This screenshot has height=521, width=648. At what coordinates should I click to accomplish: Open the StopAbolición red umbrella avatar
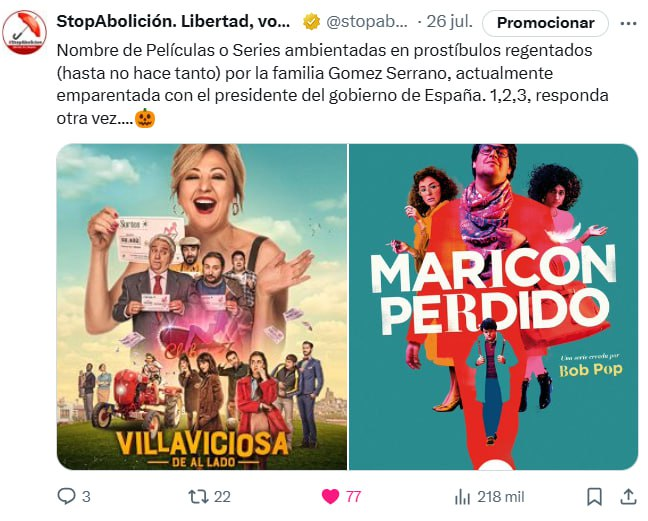24,32
